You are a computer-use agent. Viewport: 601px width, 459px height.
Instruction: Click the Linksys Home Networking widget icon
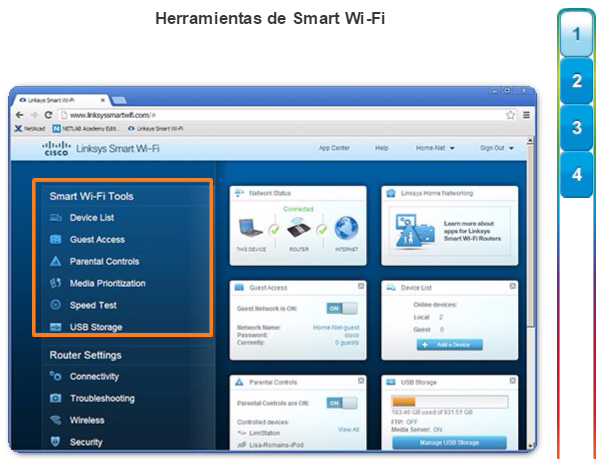pyautogui.click(x=391, y=193)
